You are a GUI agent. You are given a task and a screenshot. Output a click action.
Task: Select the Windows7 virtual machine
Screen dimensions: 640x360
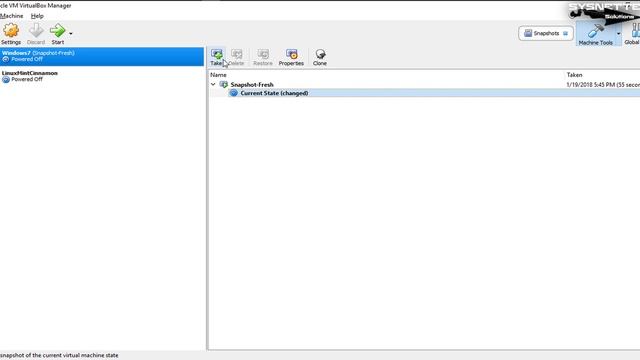pyautogui.click(x=102, y=56)
